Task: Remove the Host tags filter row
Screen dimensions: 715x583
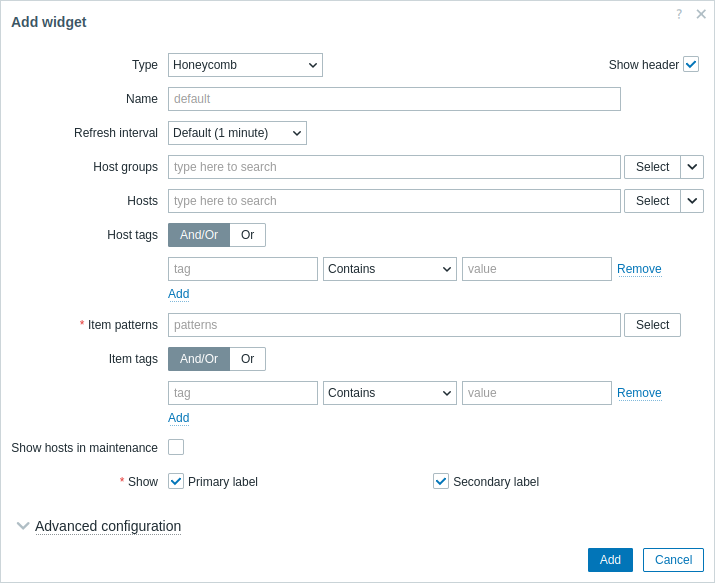Action: click(x=639, y=269)
